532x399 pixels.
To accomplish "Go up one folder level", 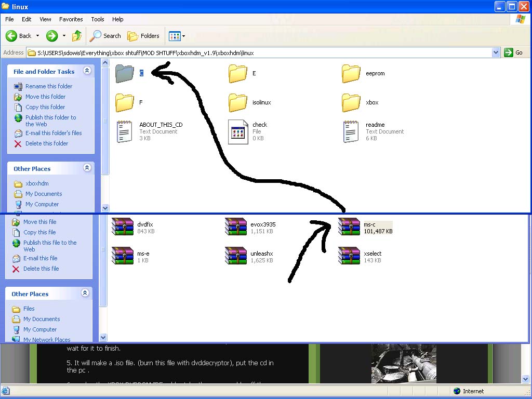I will pyautogui.click(x=77, y=36).
